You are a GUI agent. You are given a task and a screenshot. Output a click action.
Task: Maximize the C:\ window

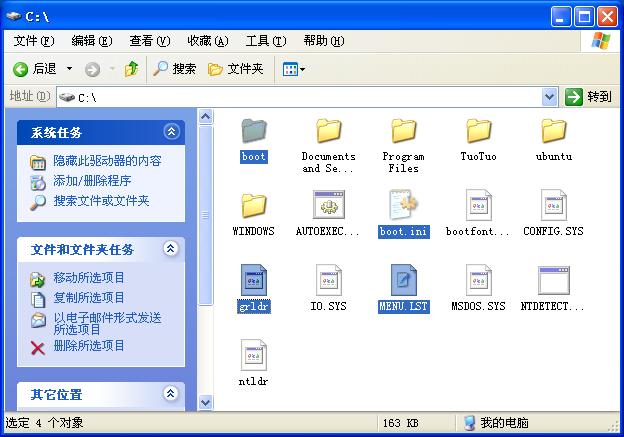584,17
